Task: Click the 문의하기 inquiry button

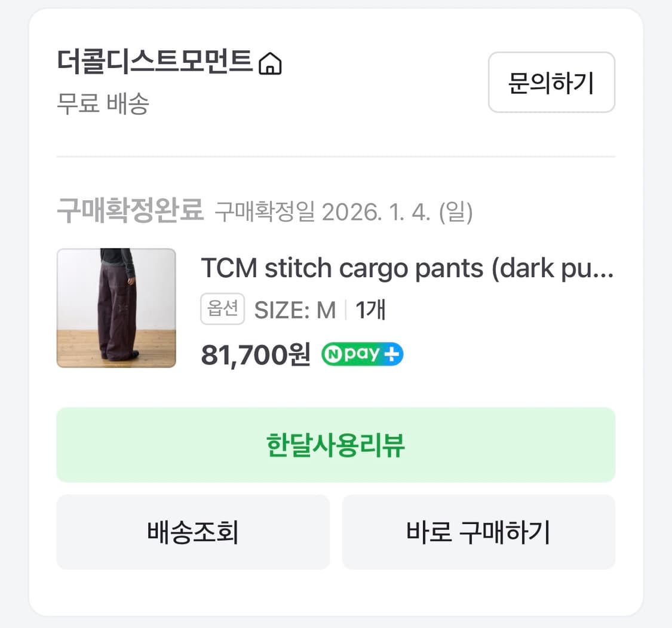Action: [551, 83]
